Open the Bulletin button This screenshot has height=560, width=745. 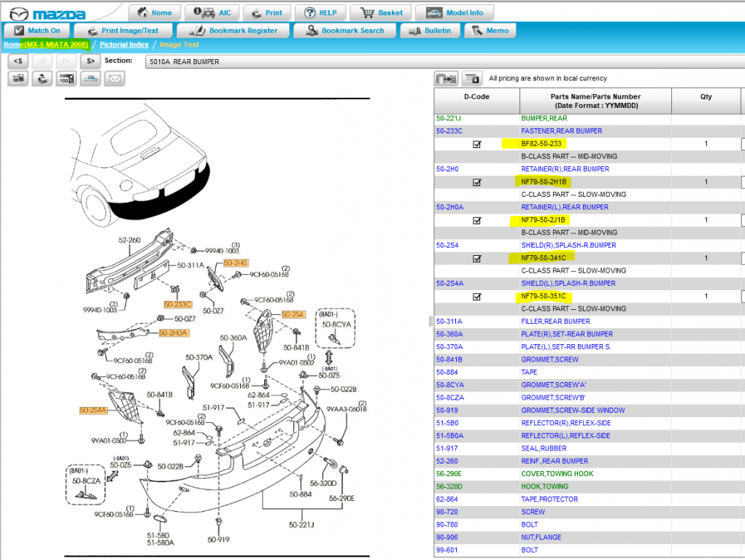(430, 31)
